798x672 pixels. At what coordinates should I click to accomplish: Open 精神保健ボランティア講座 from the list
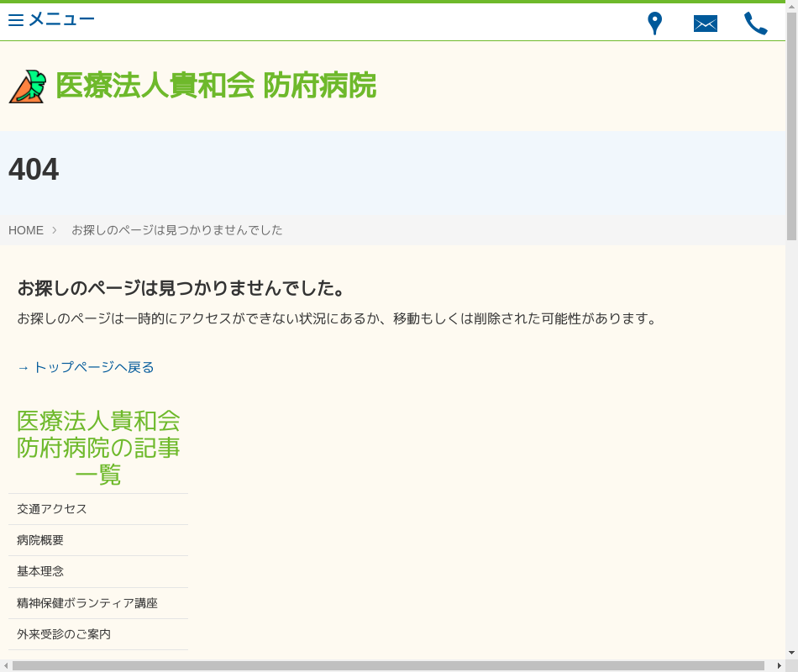pyautogui.click(x=87, y=603)
